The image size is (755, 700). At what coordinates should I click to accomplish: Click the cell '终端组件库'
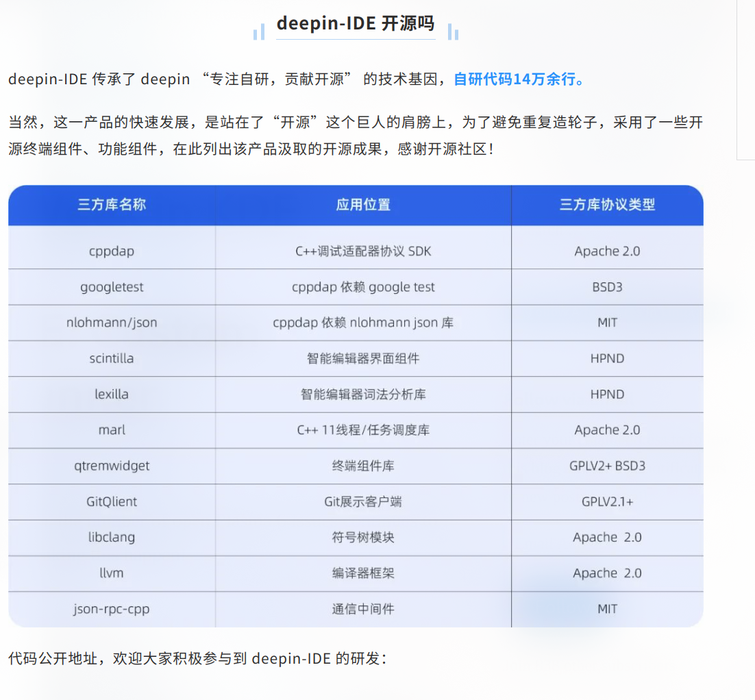pyautogui.click(x=363, y=466)
